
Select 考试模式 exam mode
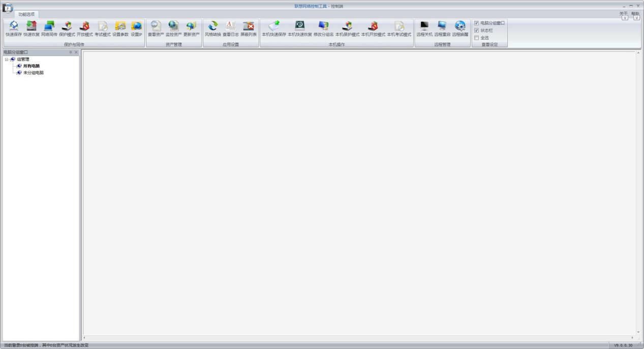pyautogui.click(x=103, y=29)
